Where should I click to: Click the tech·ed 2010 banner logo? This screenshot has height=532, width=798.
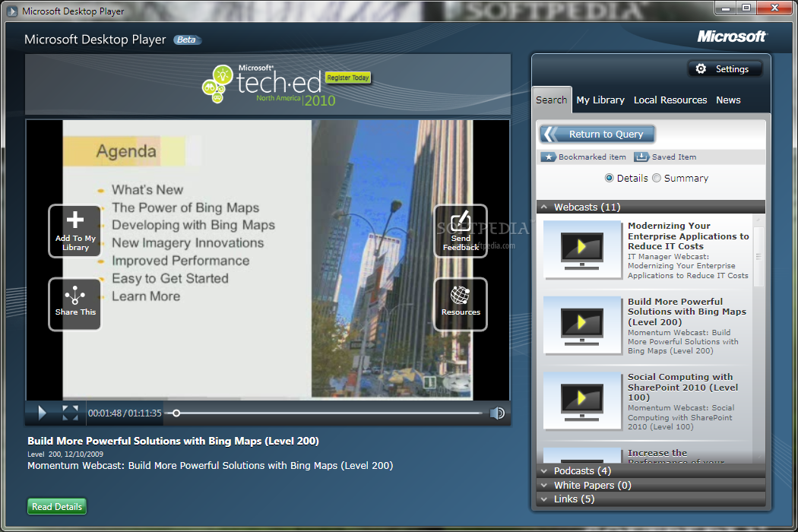pos(270,84)
